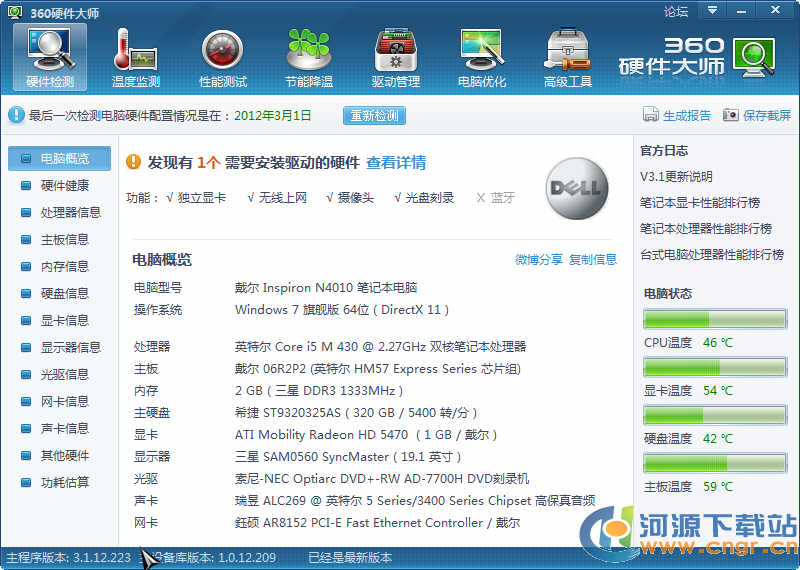Viewport: 800px width, 570px height.
Task: Open the 驱动管理 driver management icon
Action: [395, 50]
